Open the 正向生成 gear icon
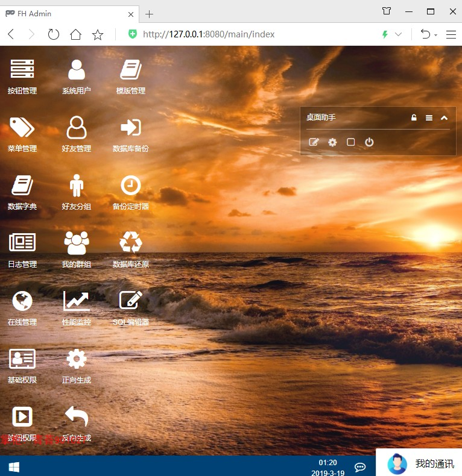 (x=76, y=359)
